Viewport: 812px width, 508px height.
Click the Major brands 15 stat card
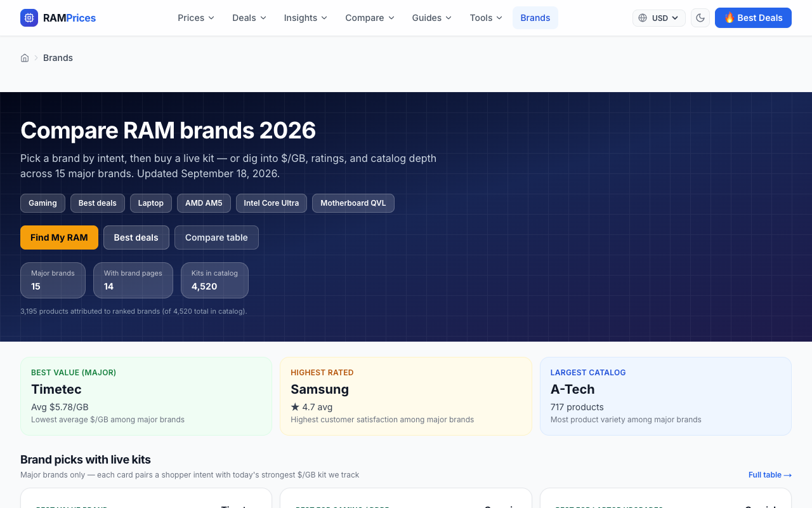53,280
